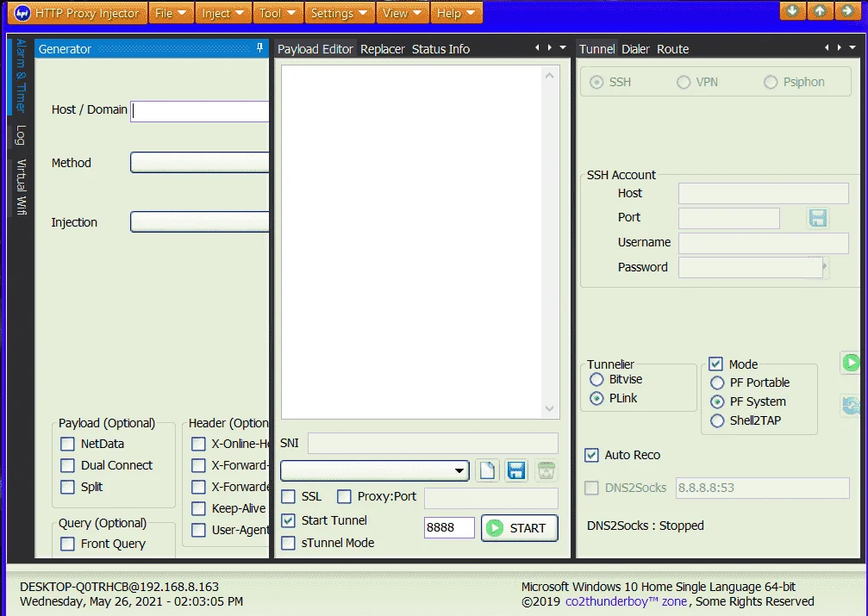Image resolution: width=868 pixels, height=616 pixels.
Task: Save payload with floppy disk icon
Action: [x=516, y=471]
